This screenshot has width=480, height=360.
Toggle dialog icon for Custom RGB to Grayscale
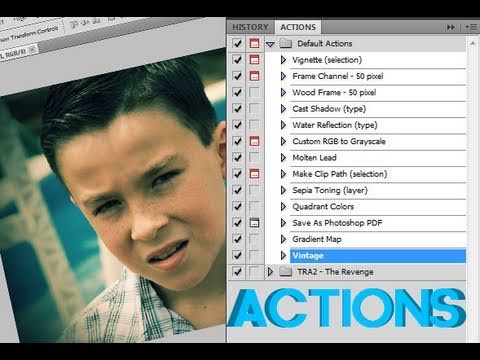coord(254,141)
